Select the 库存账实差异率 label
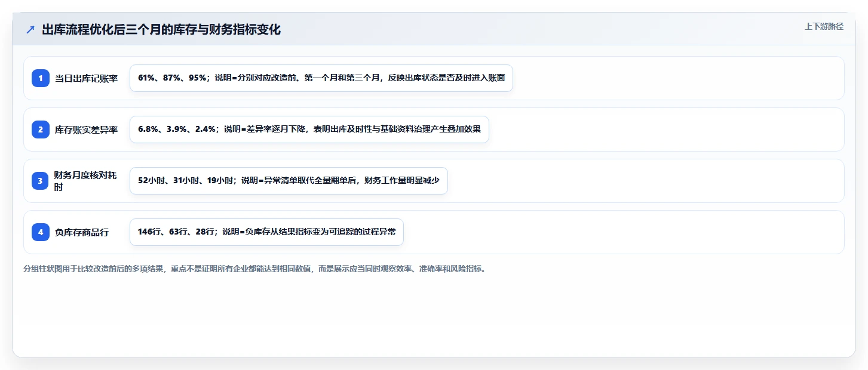The width and height of the screenshot is (868, 370). coord(87,129)
